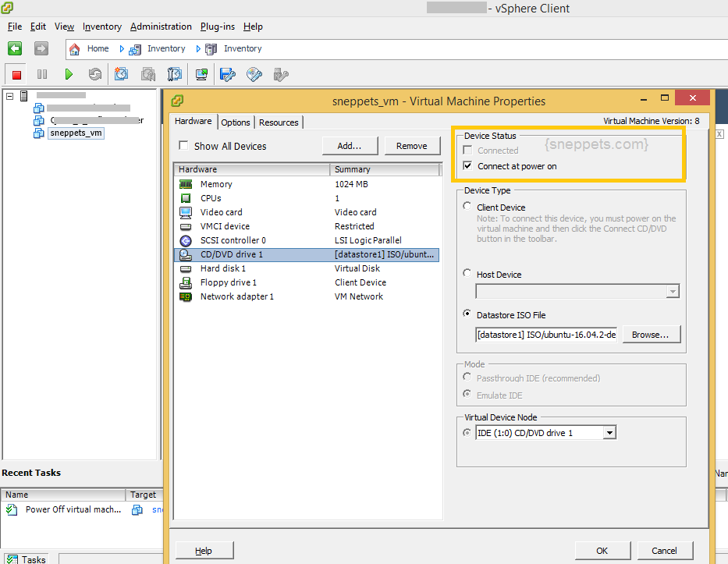Open the Administration menu
Image resolution: width=728 pixels, height=564 pixels.
(x=161, y=27)
